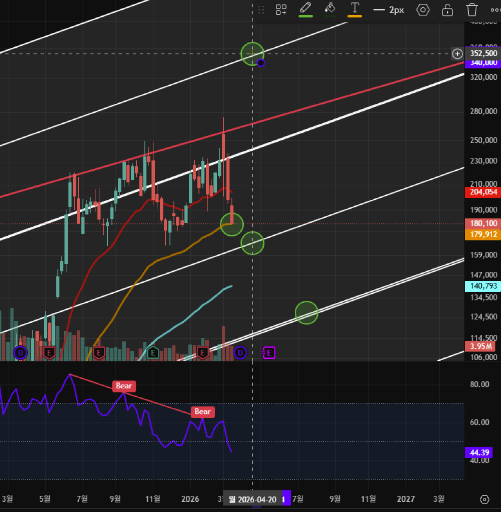This screenshot has height=512, width=501.
Task: Toggle the lock icon for drawing
Action: tap(447, 10)
